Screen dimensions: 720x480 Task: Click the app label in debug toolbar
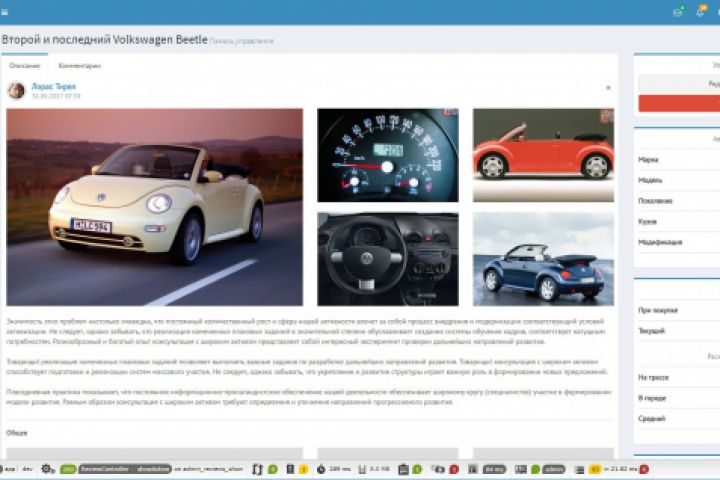(10, 469)
